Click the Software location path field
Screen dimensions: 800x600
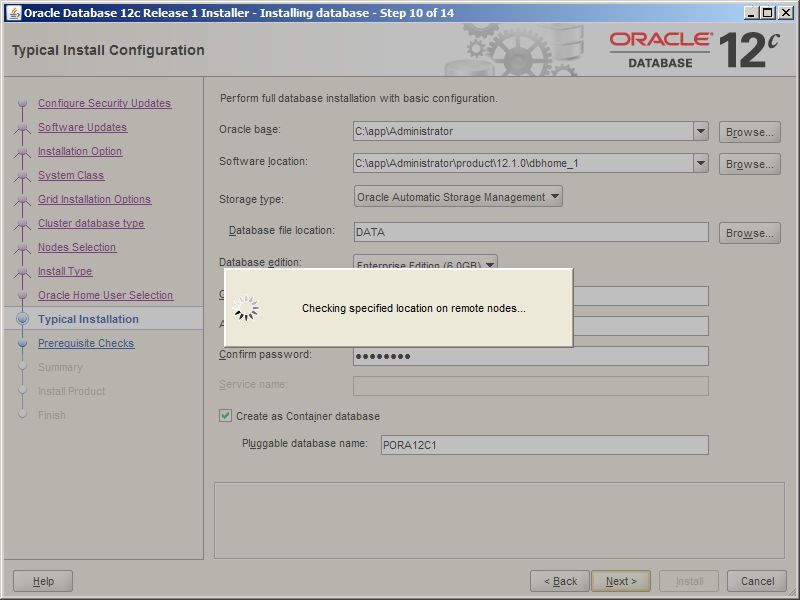(523, 163)
